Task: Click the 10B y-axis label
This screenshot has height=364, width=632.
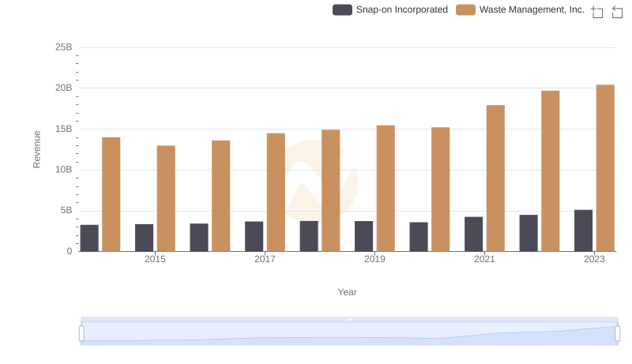Action: coord(64,170)
